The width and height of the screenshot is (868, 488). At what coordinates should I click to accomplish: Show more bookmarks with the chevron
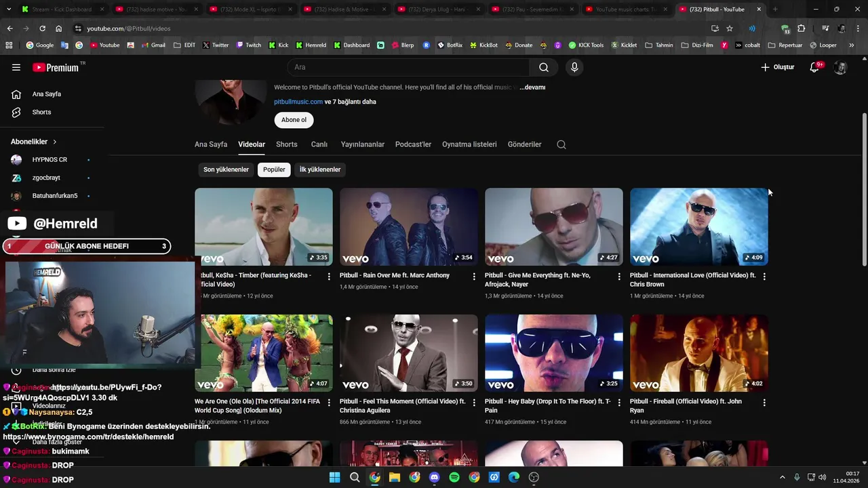point(852,45)
